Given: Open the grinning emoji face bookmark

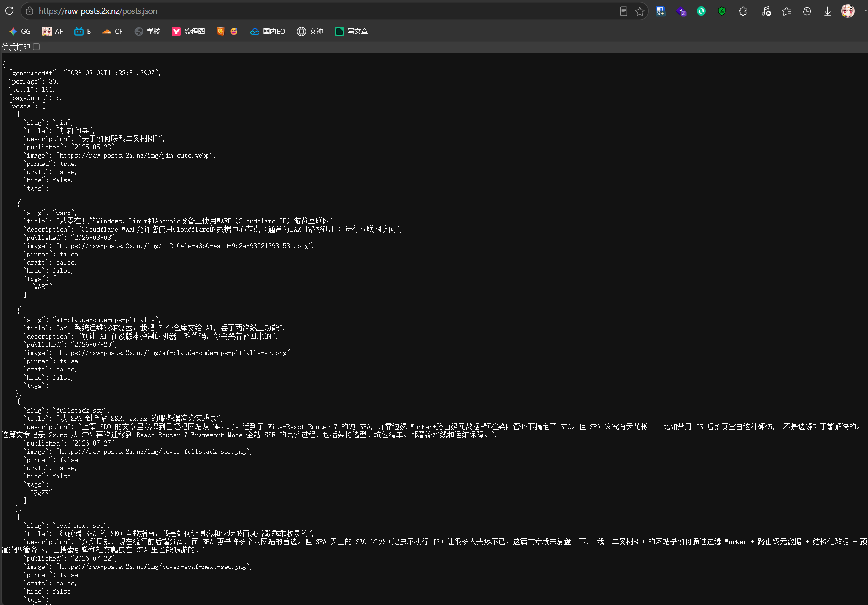Looking at the screenshot, I should (x=234, y=31).
